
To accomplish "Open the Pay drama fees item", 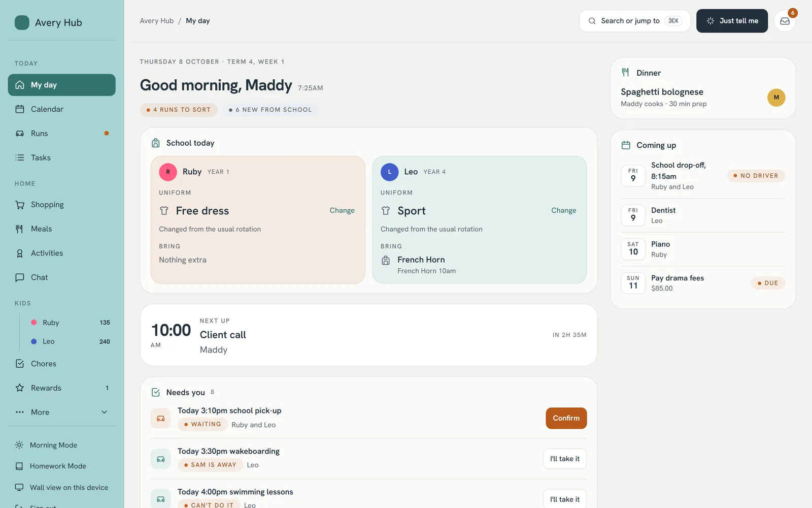I will click(703, 283).
